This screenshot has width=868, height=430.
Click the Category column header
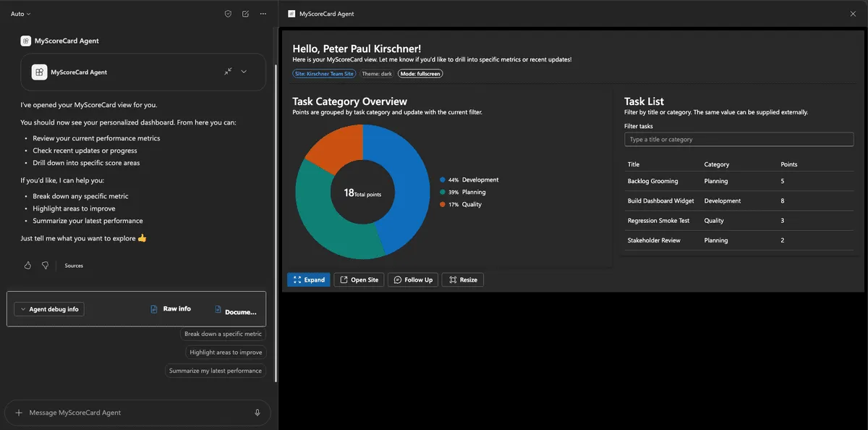pyautogui.click(x=717, y=164)
